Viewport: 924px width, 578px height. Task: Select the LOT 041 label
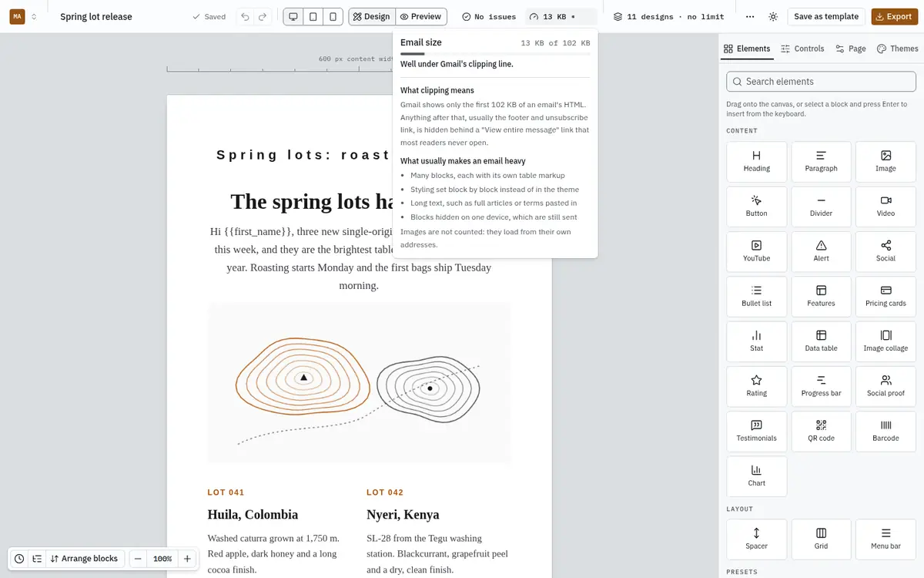click(x=226, y=492)
